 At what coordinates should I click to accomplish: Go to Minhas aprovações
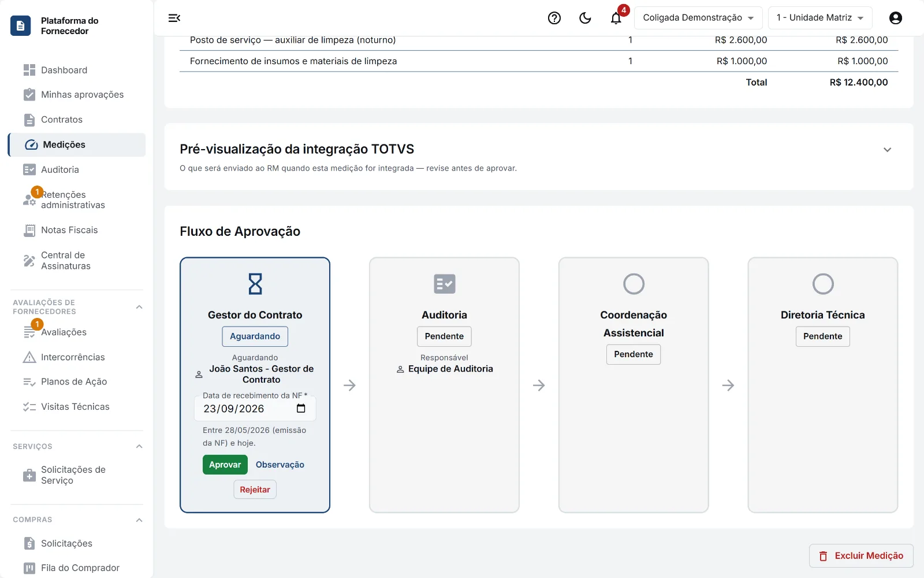point(76,94)
